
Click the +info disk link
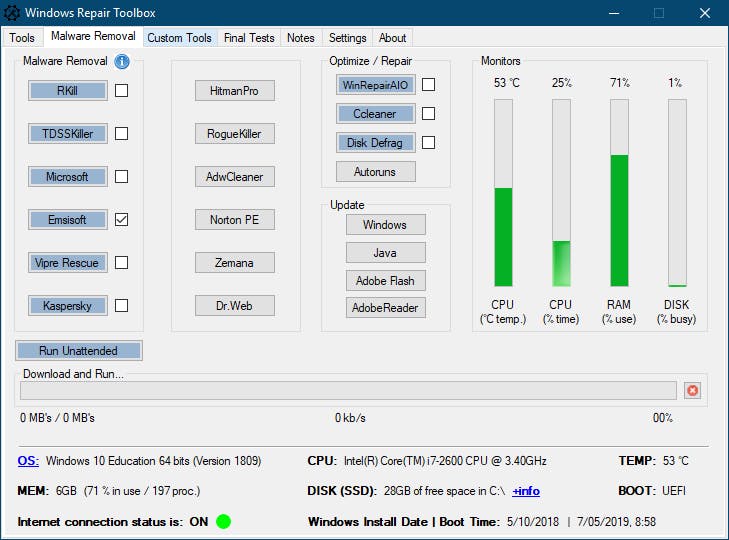coord(526,491)
